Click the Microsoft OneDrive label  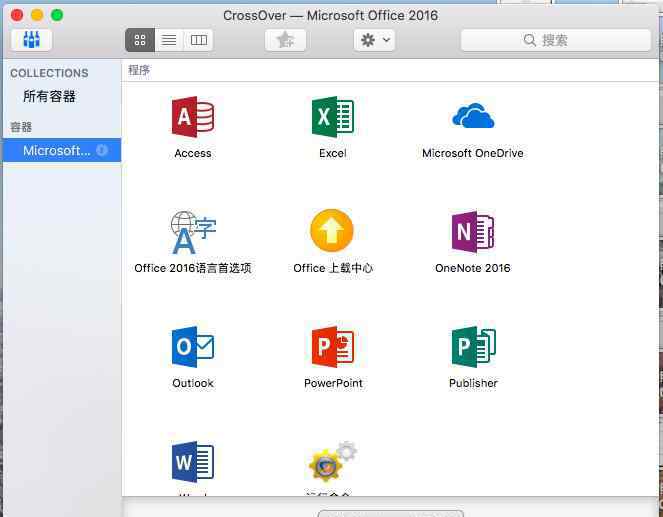473,153
